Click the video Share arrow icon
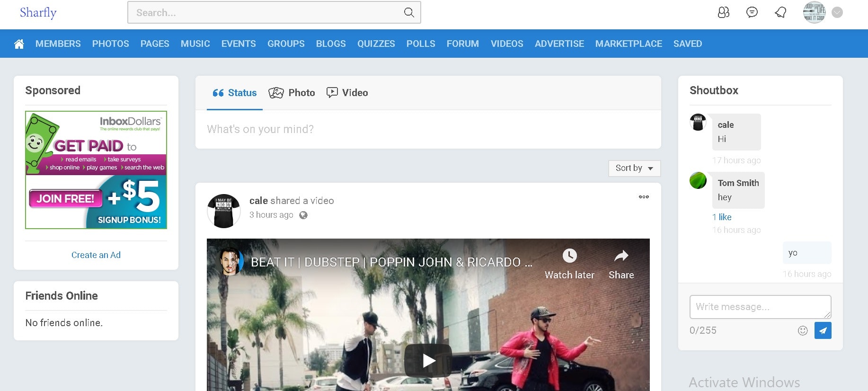Viewport: 868px width, 391px height. pos(621,256)
